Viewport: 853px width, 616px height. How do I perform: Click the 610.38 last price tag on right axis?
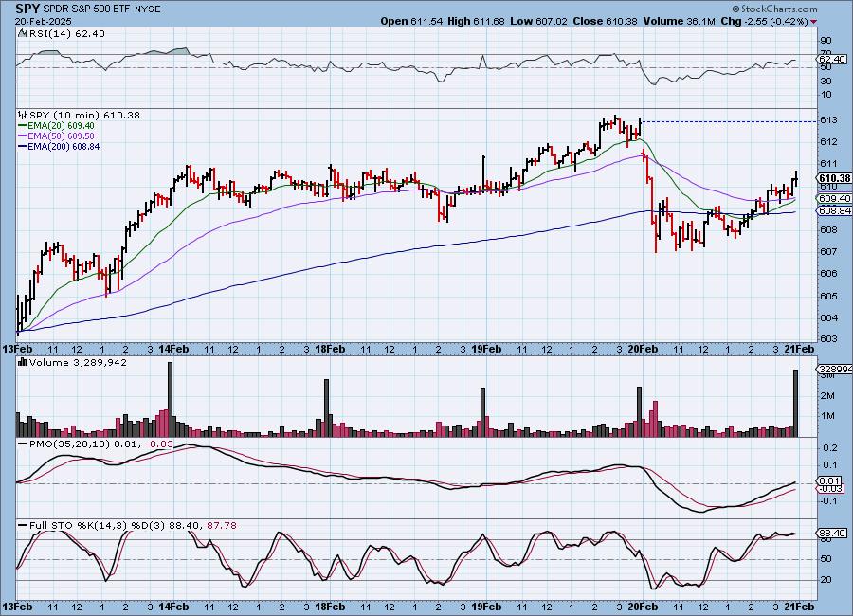(x=834, y=178)
